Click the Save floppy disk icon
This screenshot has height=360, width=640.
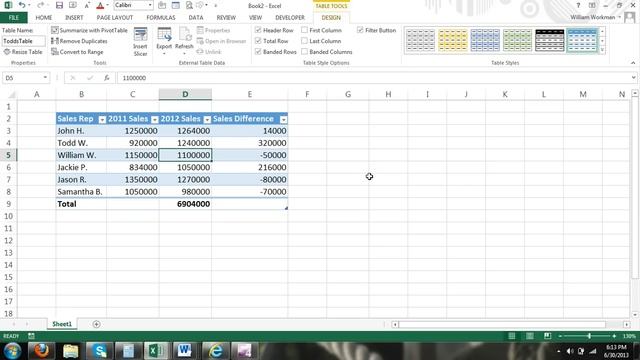[x=59, y=5]
